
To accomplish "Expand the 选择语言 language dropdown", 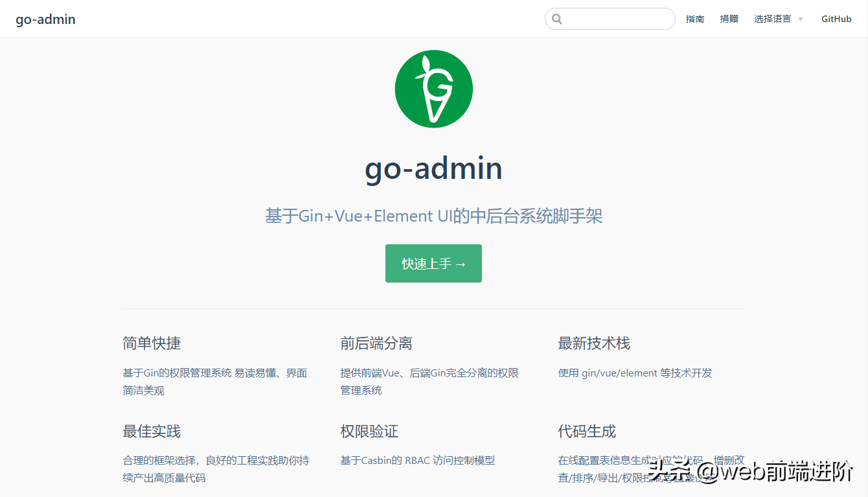I will click(x=779, y=19).
